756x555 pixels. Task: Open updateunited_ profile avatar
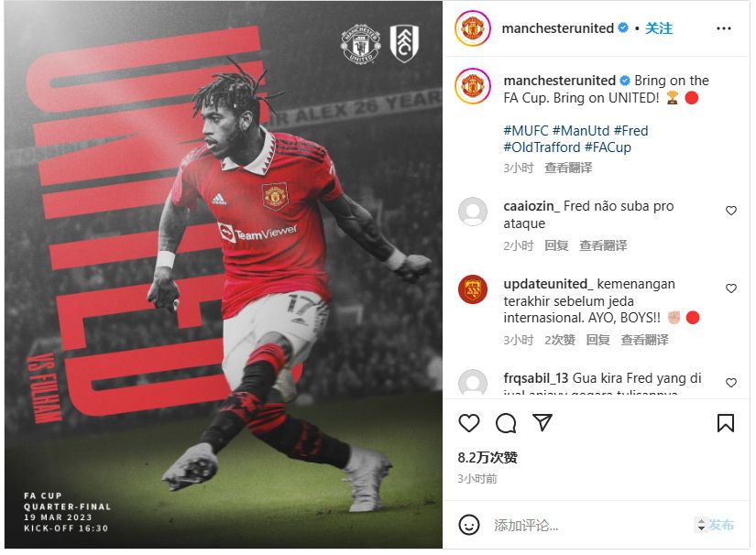(473, 289)
